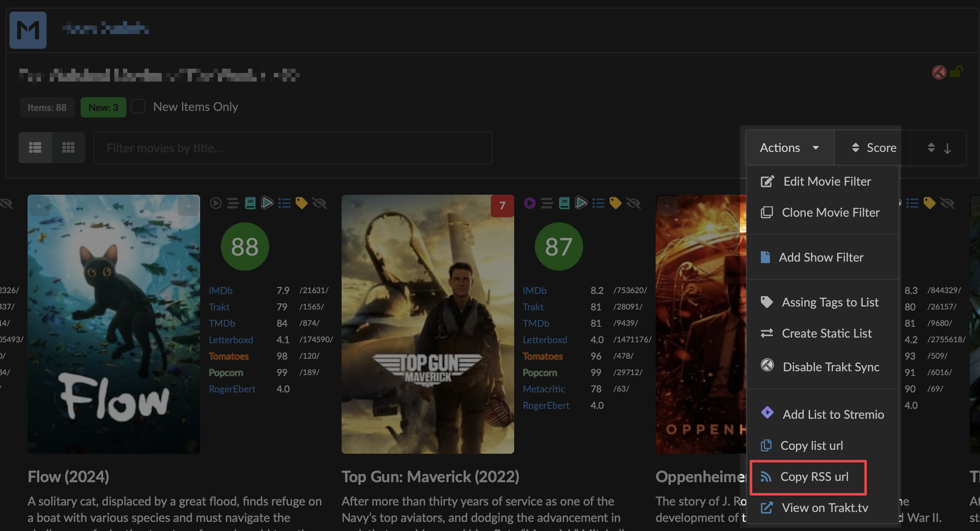Open the IMDb link for Flow
Image resolution: width=980 pixels, height=531 pixels.
pyautogui.click(x=220, y=291)
